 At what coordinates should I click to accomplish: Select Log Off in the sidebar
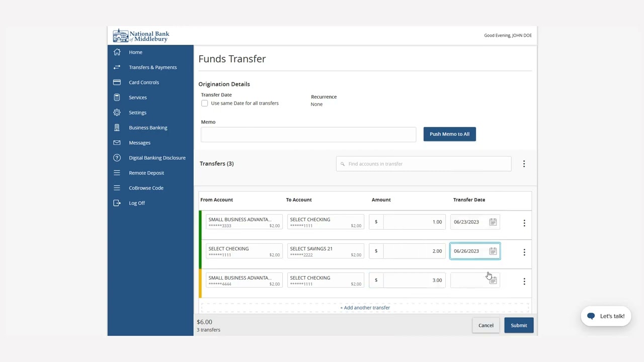[x=137, y=203]
